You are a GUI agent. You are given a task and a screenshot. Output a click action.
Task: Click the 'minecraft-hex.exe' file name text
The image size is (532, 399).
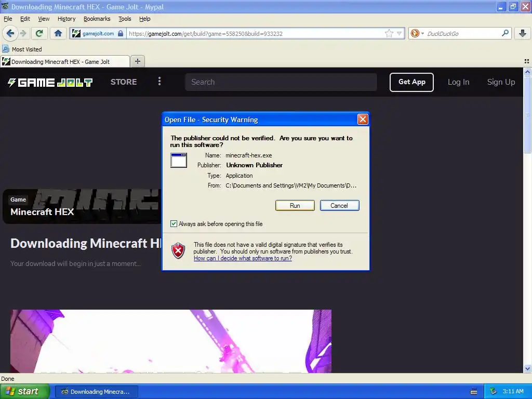(x=249, y=155)
